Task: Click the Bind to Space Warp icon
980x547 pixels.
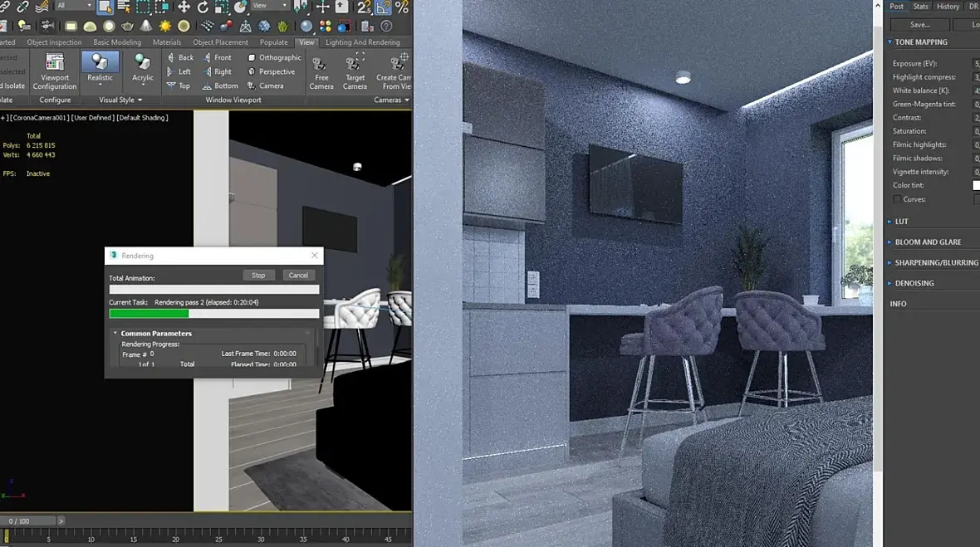Action: point(42,7)
